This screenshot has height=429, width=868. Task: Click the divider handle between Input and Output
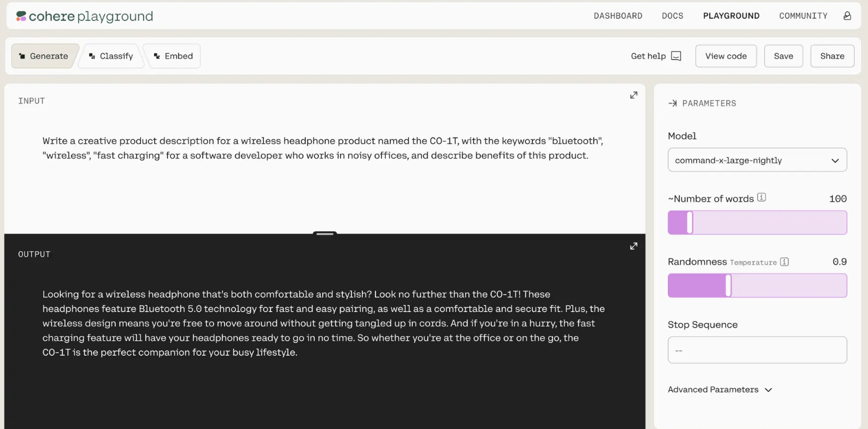point(324,233)
